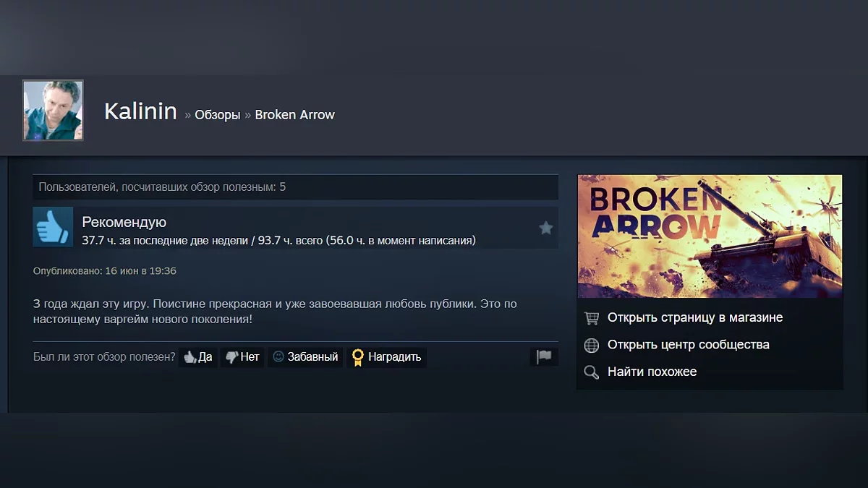Click the blue thumbs-up Рекомендую icon

(53, 227)
